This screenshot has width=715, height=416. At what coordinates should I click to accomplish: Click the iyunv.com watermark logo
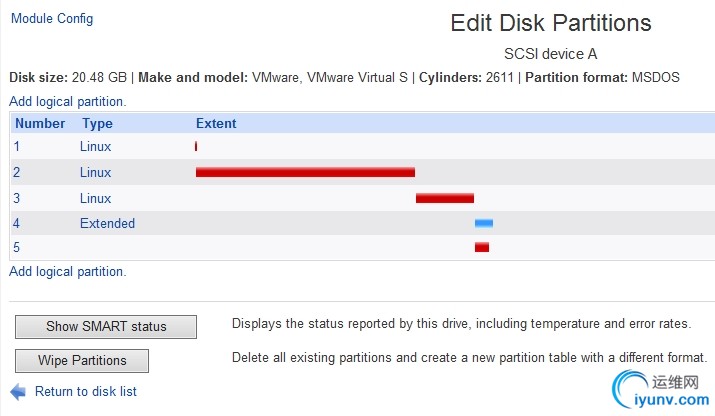pyautogui.click(x=660, y=390)
